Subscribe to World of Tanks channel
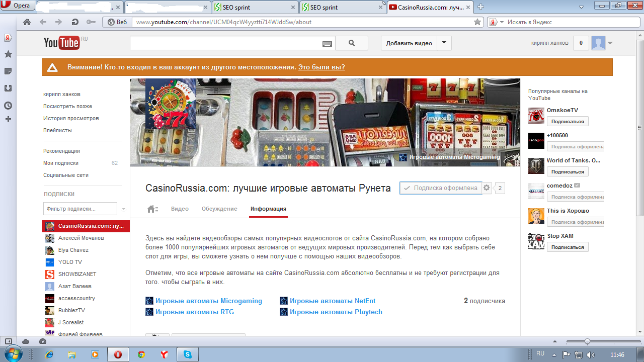The height and width of the screenshot is (362, 644). click(568, 172)
